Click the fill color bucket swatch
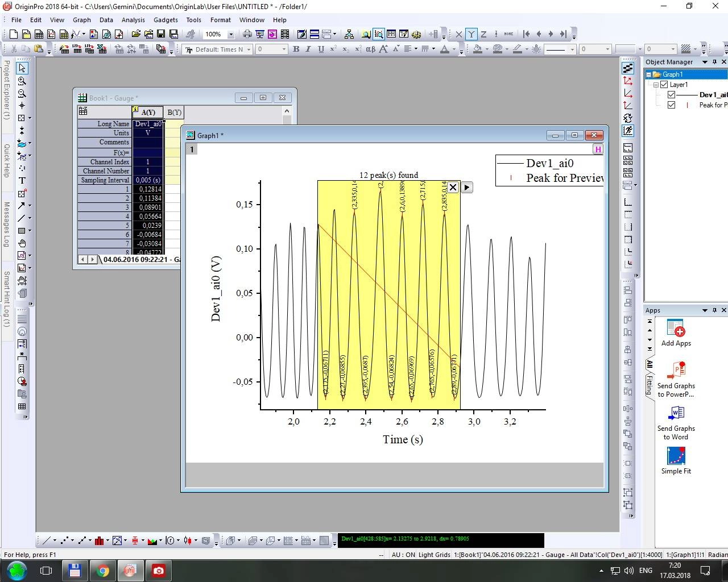 [478, 49]
